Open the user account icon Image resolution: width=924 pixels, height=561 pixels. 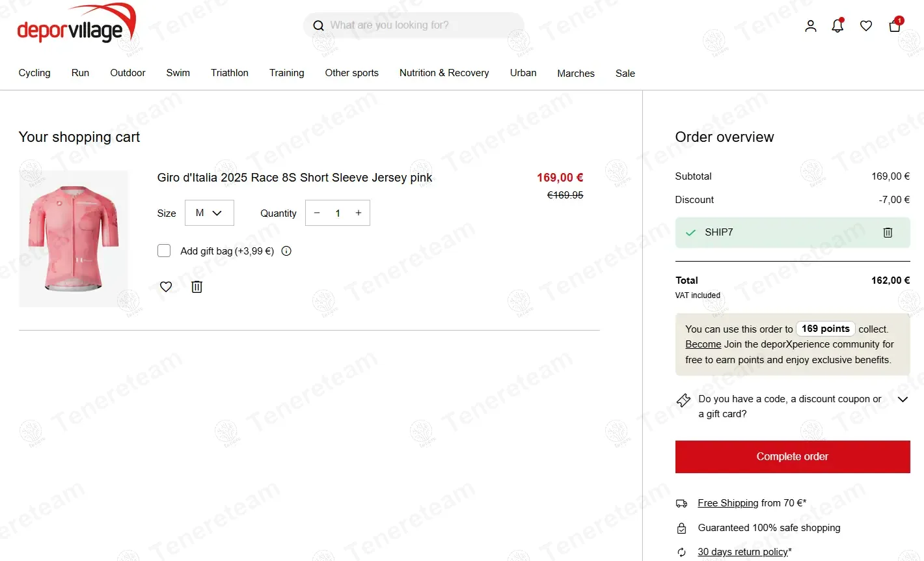(811, 26)
